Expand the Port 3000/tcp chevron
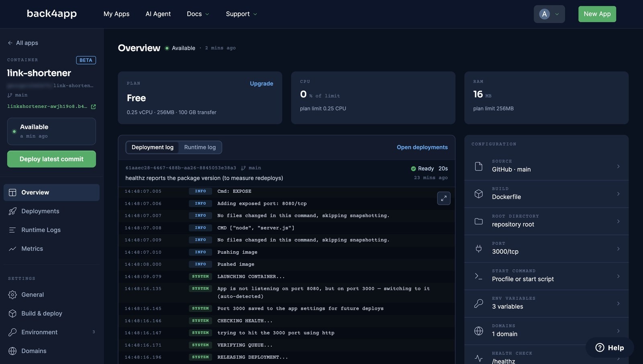The height and width of the screenshot is (364, 643). (618, 249)
